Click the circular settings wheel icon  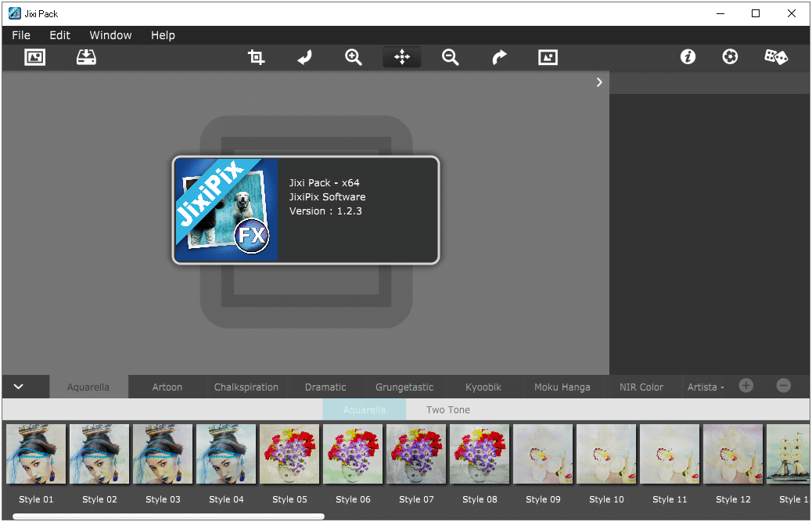[730, 56]
